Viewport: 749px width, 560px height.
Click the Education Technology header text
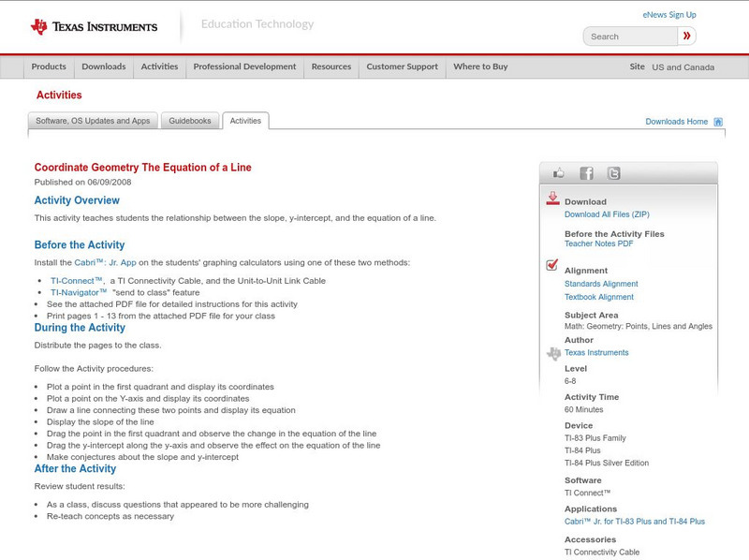257,24
